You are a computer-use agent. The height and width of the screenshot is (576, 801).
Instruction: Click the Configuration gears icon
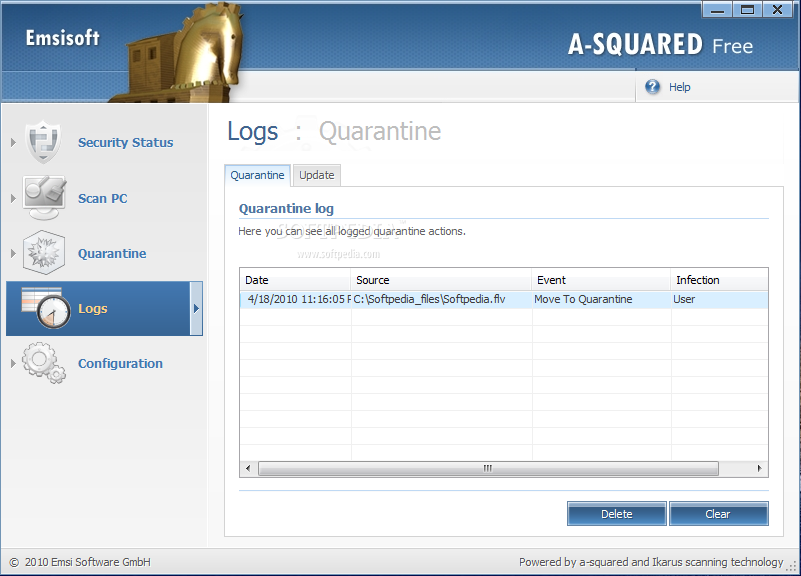tap(44, 363)
